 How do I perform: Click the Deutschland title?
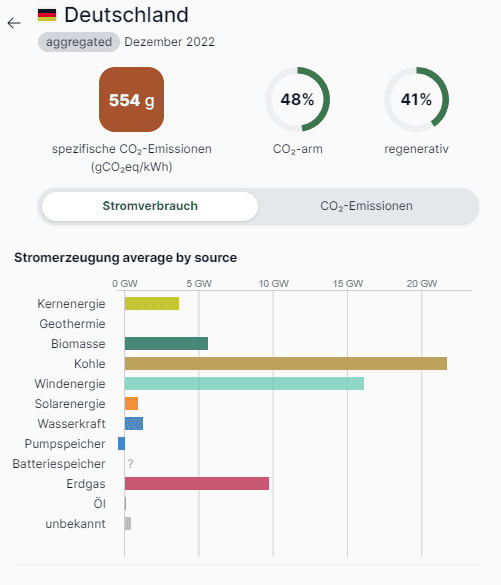(126, 15)
